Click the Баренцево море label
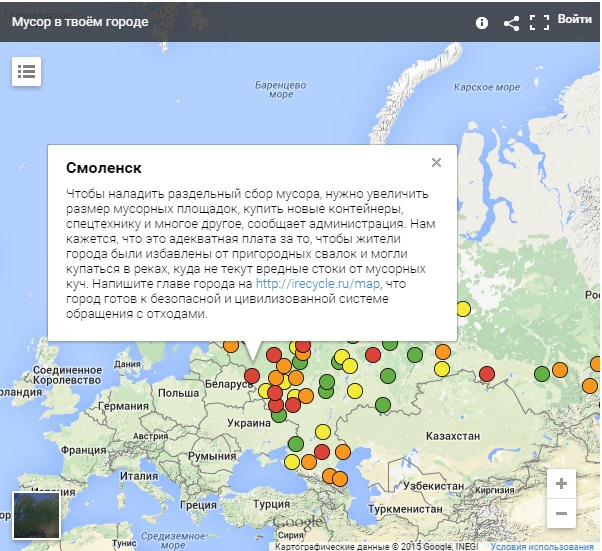602x551 pixels. [x=281, y=89]
